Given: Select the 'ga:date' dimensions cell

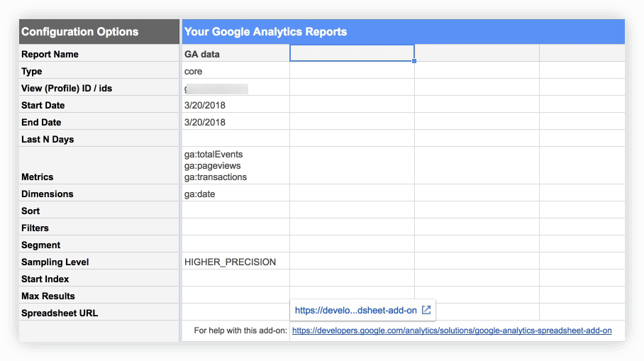Looking at the screenshot, I should point(235,194).
